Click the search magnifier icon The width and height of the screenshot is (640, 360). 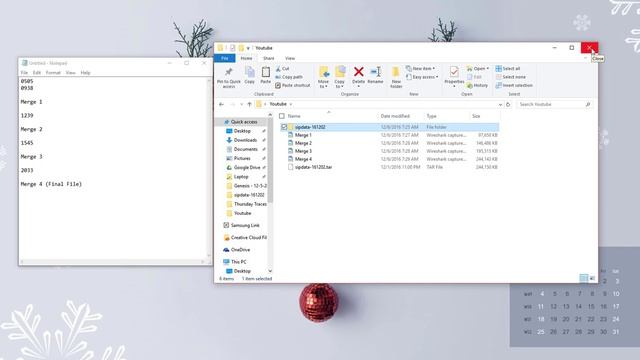coord(588,104)
